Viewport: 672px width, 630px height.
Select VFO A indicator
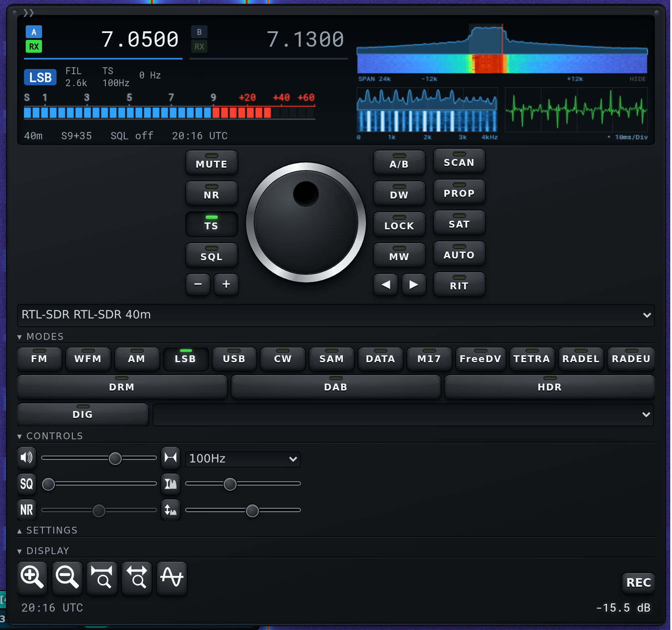click(x=34, y=32)
